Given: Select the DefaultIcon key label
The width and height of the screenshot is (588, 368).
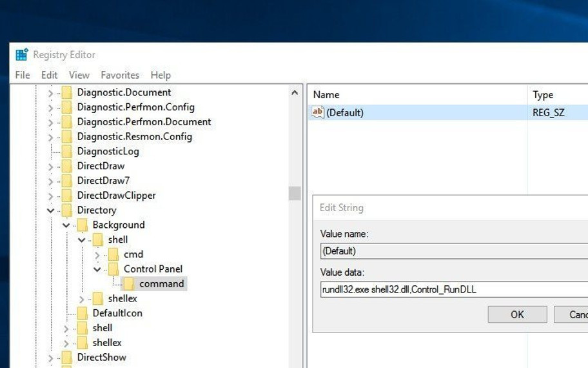Looking at the screenshot, I should tap(117, 313).
